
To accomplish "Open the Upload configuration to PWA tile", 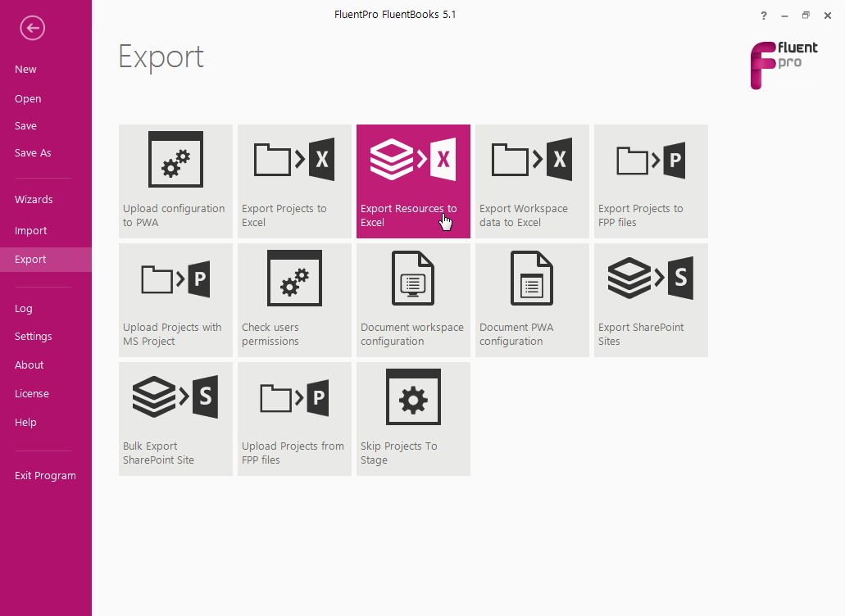I will [x=175, y=182].
